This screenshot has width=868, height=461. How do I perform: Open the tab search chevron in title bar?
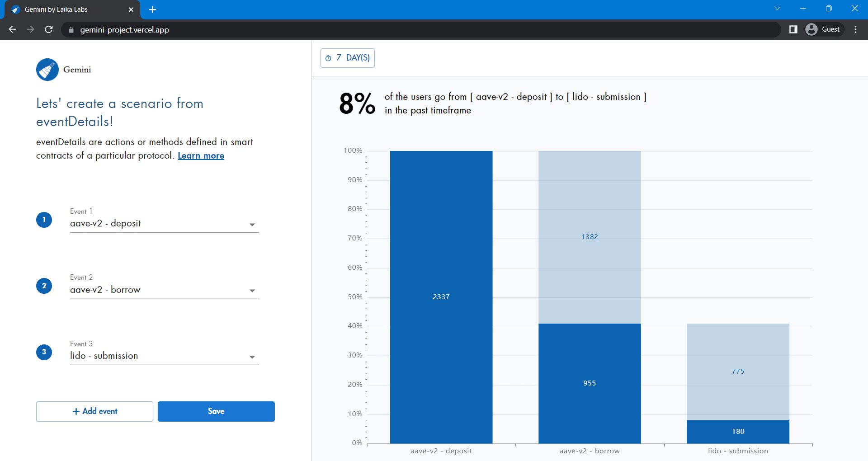point(777,9)
